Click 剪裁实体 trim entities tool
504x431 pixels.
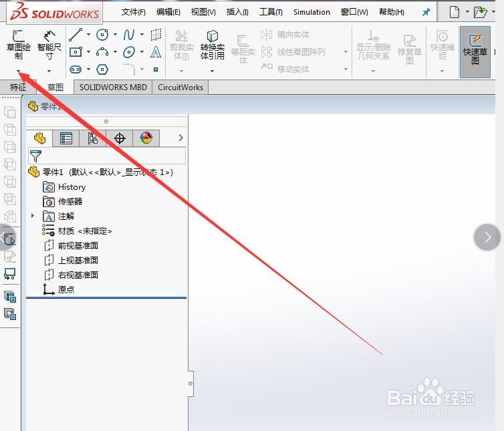click(x=182, y=45)
